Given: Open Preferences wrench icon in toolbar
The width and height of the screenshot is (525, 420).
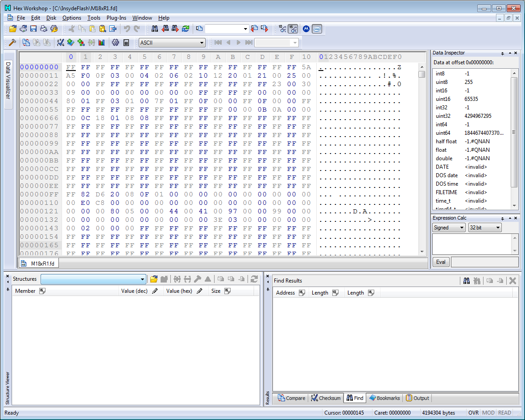Looking at the screenshot, I should pyautogui.click(x=54, y=29).
